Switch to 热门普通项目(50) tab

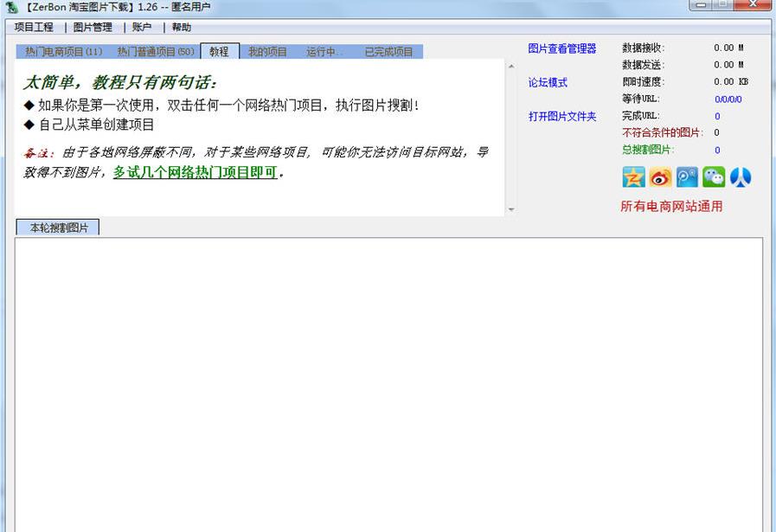(x=152, y=50)
